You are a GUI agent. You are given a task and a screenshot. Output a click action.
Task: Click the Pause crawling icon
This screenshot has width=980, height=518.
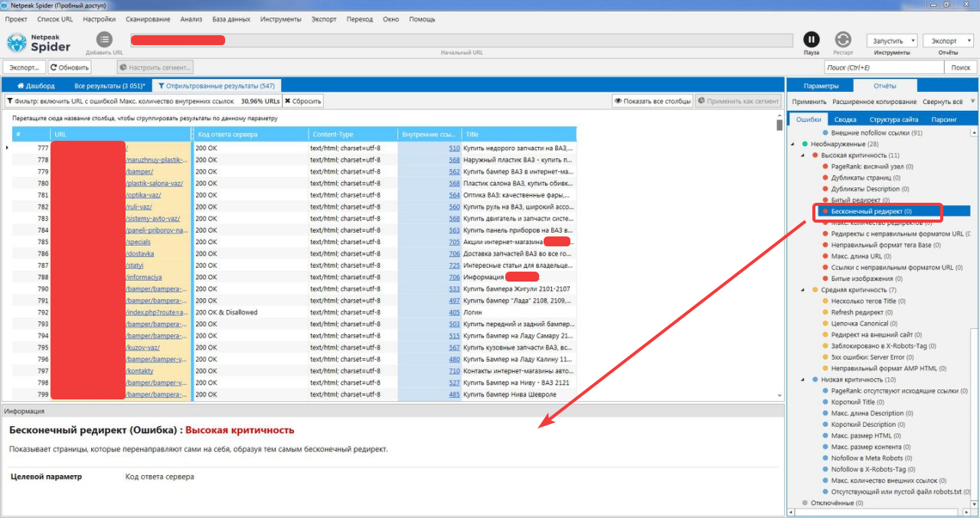coord(811,39)
